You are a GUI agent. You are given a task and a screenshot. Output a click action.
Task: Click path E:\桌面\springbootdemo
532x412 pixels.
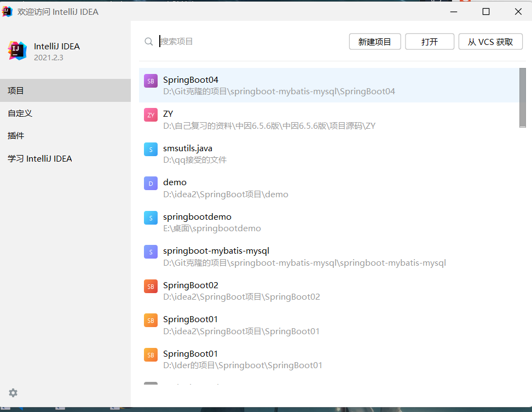click(x=212, y=228)
